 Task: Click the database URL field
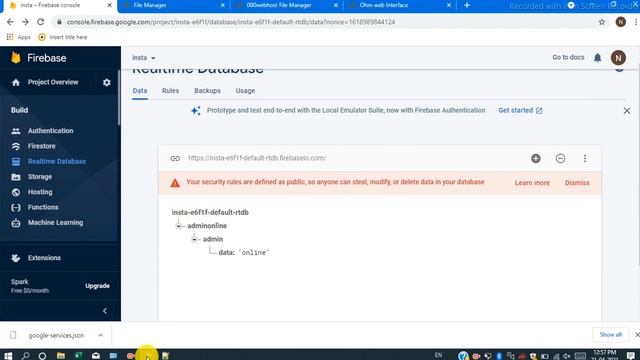coord(257,158)
